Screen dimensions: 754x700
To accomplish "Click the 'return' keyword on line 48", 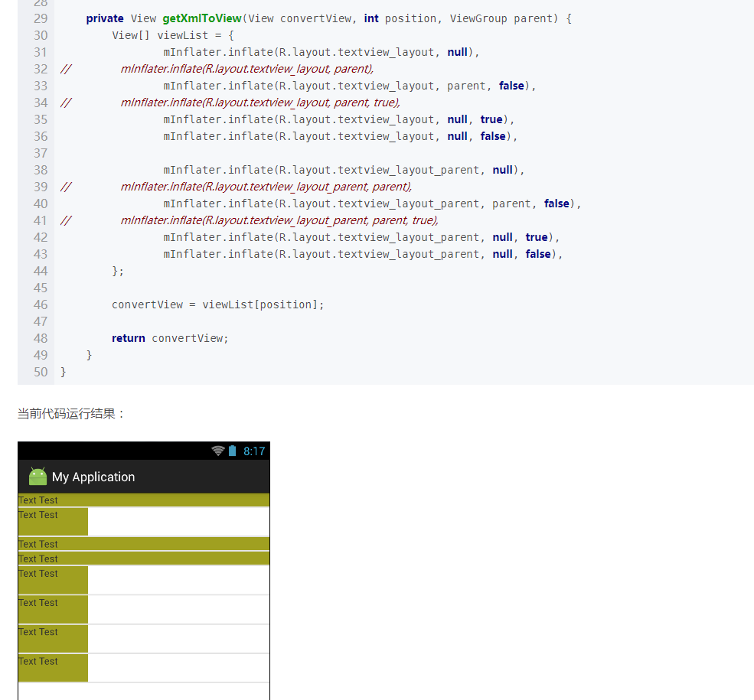I will (x=129, y=338).
